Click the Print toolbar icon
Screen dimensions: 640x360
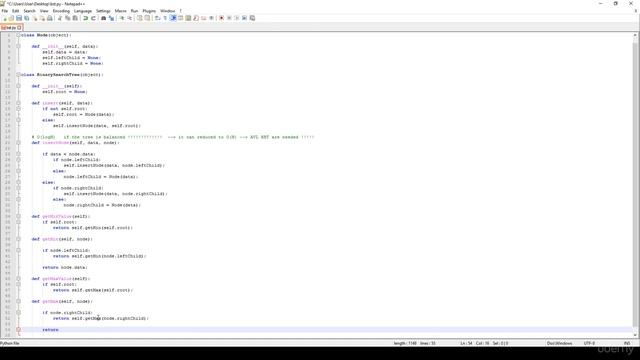pyautogui.click(x=50, y=18)
